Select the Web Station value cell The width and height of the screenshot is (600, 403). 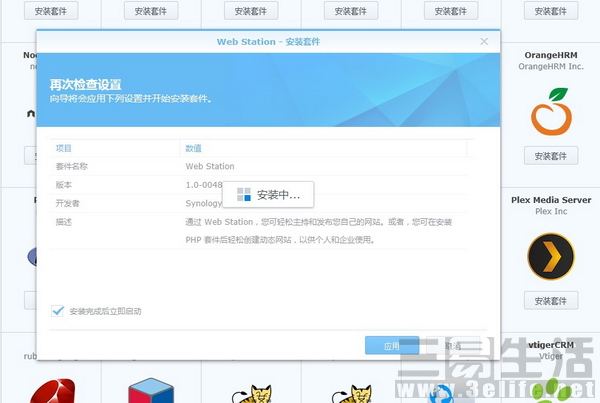pyautogui.click(x=210, y=166)
